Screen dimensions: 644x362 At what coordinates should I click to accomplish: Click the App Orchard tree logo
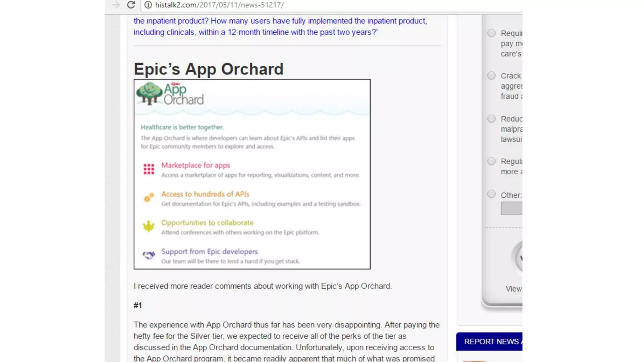coord(149,93)
